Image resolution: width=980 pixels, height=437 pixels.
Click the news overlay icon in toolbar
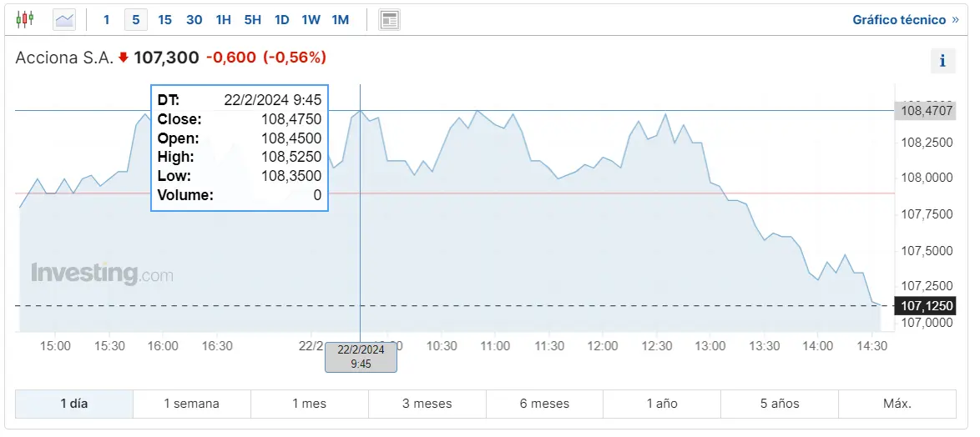pyautogui.click(x=389, y=19)
